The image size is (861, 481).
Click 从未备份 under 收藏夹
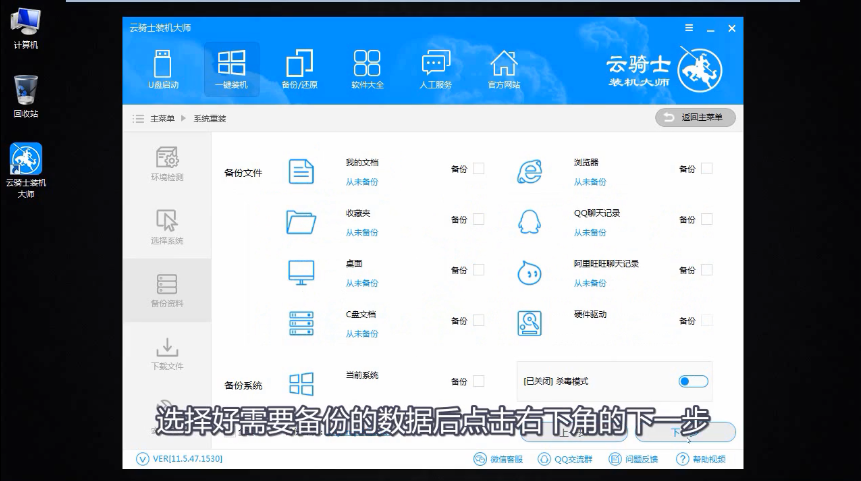pyautogui.click(x=362, y=232)
